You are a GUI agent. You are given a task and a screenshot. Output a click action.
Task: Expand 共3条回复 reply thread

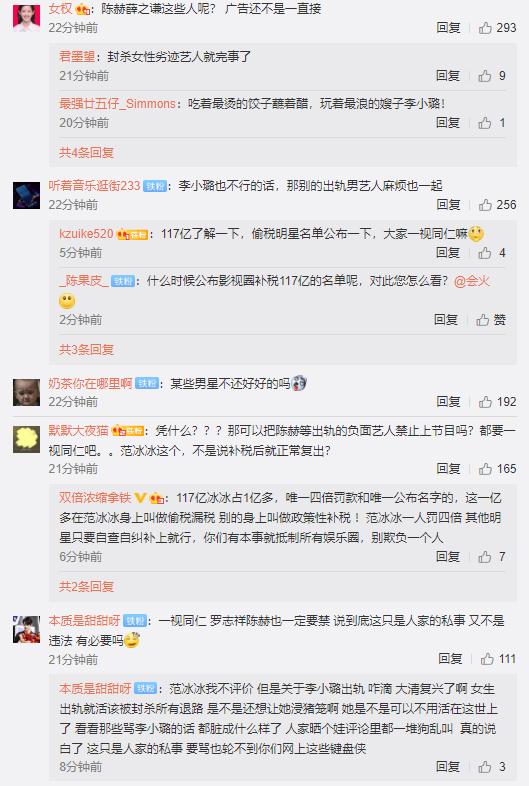(x=87, y=349)
